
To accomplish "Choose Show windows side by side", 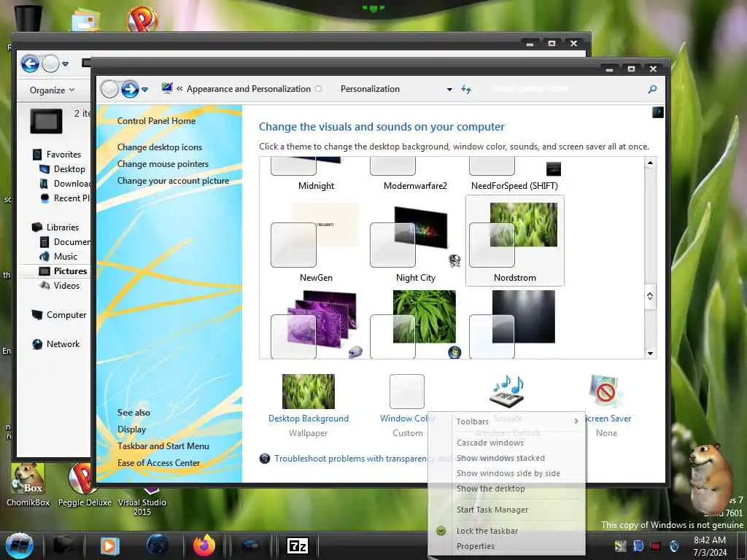I will (x=507, y=473).
